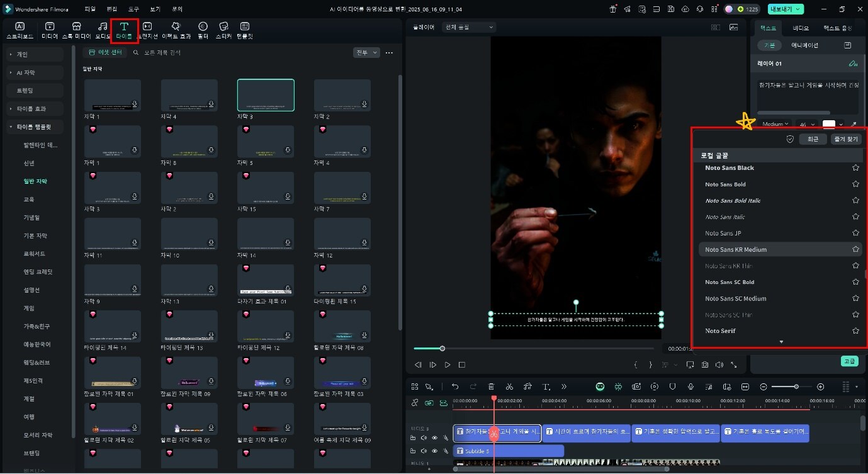
Task: Click the 최근 fonts button
Action: [813, 139]
